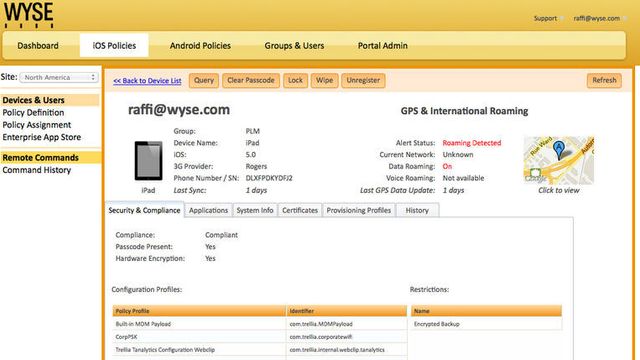Click the Roaming Detected alert status
640x360 pixels.
471,143
